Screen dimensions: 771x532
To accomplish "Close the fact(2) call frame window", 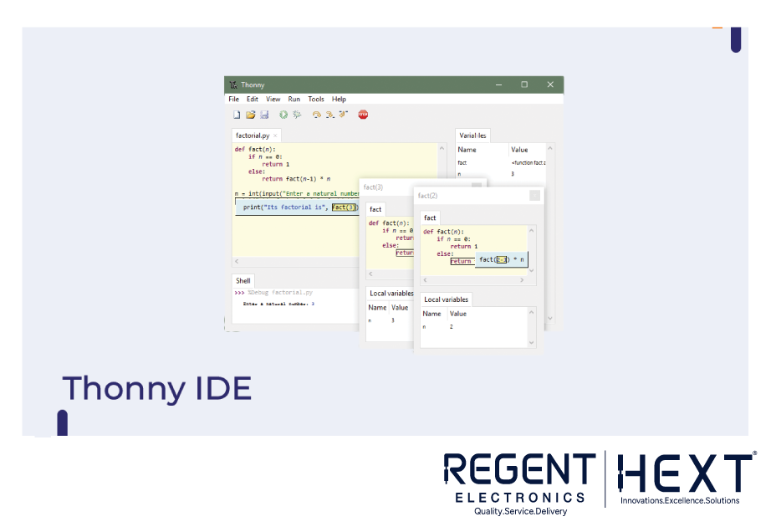I will 535,196.
